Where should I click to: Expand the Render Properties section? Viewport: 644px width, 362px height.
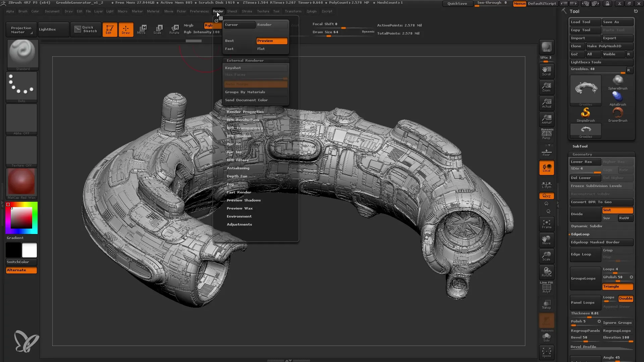pos(246,112)
